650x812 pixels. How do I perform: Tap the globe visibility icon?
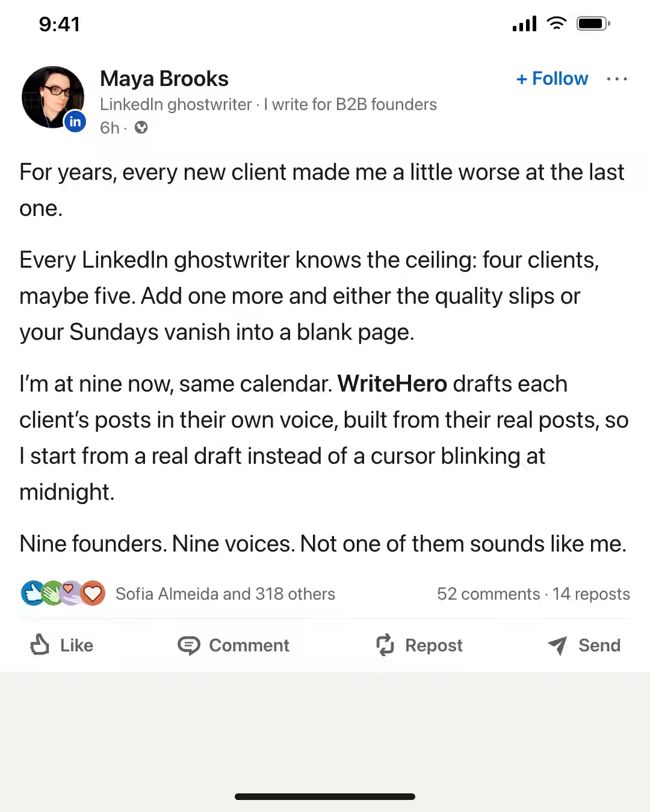tap(141, 128)
